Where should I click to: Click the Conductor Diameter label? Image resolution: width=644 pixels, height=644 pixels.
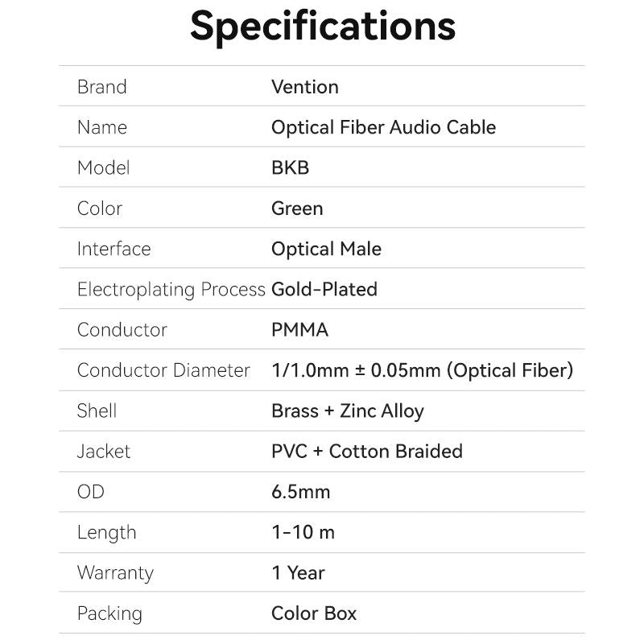click(163, 371)
